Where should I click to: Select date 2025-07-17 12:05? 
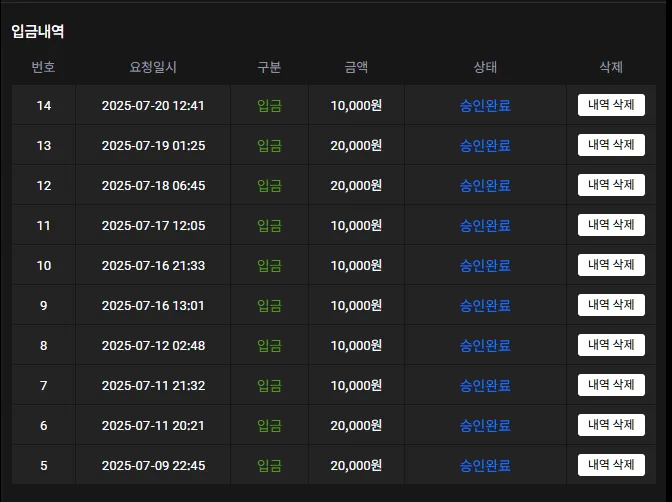pos(153,225)
